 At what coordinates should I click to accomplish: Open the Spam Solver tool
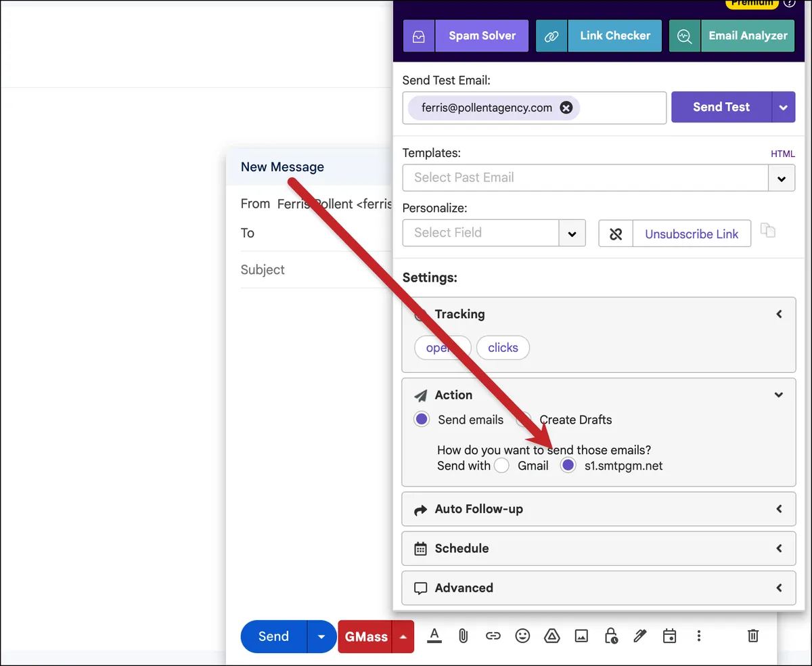(482, 36)
